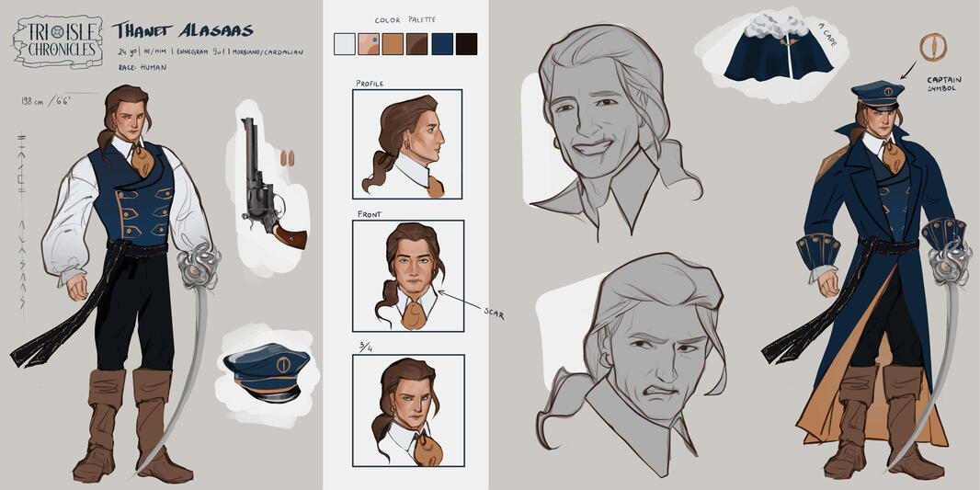Screen dimensions: 980x490
Task: Click the circular captain symbol emblem
Action: [x=932, y=48]
